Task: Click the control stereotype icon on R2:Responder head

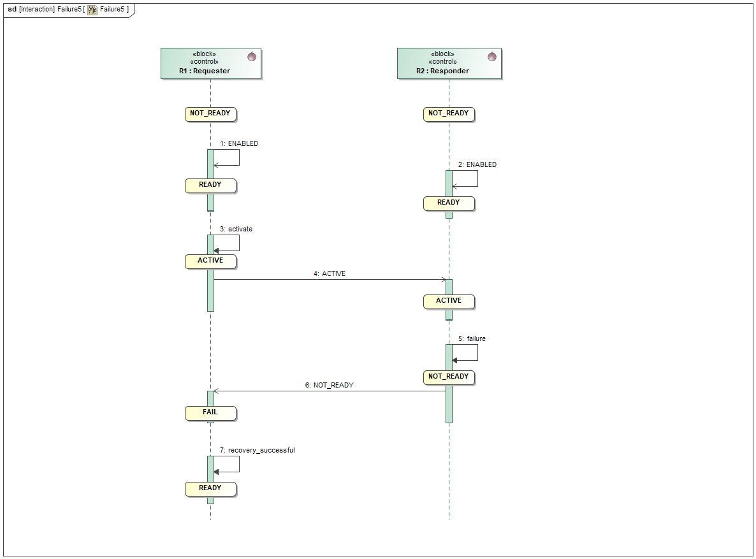Action: coord(491,56)
